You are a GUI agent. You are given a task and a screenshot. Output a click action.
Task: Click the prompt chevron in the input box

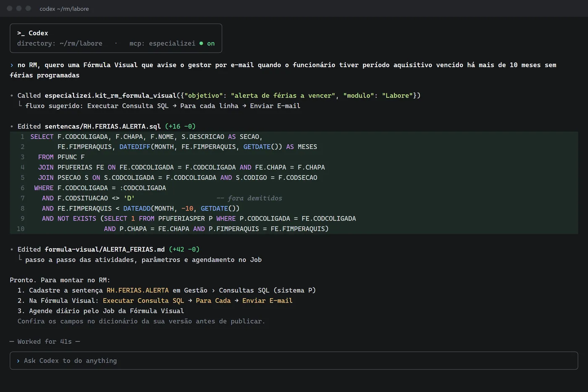[x=18, y=360]
